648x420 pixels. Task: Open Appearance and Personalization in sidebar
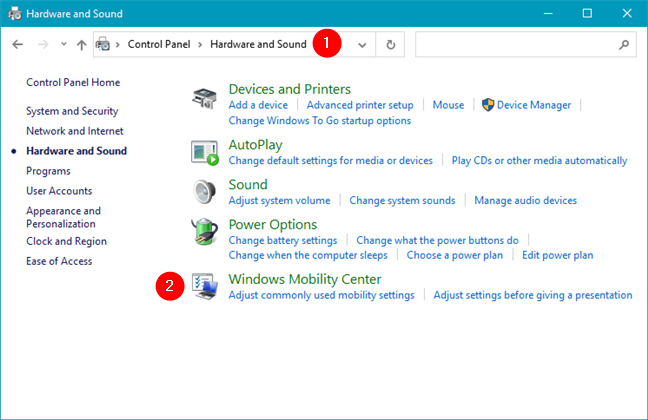tap(63, 217)
